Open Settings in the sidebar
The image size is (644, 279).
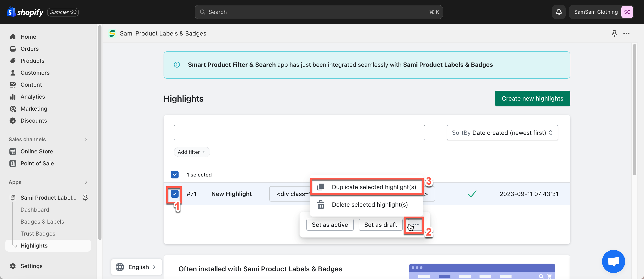[x=31, y=266]
